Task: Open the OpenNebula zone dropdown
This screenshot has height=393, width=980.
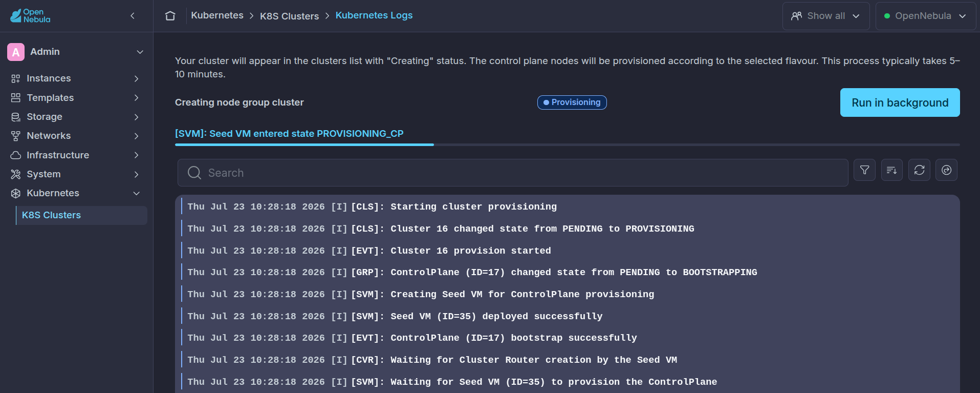Action: 925,16
